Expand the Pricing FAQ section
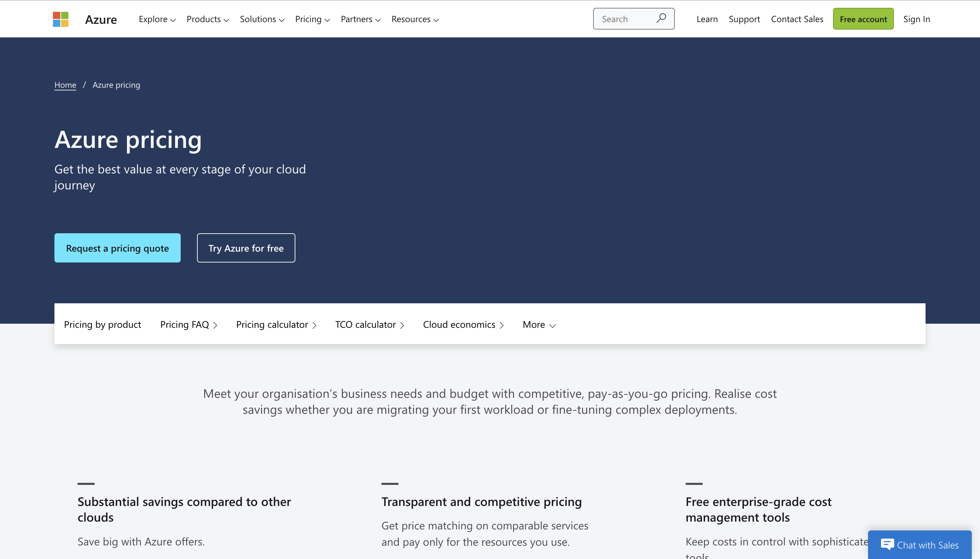Screen dimensions: 980x559 (x=189, y=324)
